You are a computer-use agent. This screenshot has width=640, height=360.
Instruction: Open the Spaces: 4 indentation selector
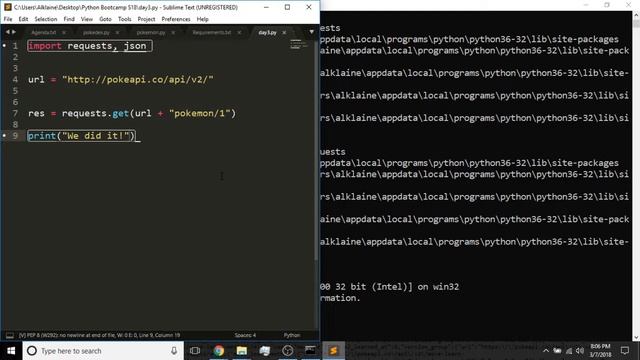[x=245, y=335]
